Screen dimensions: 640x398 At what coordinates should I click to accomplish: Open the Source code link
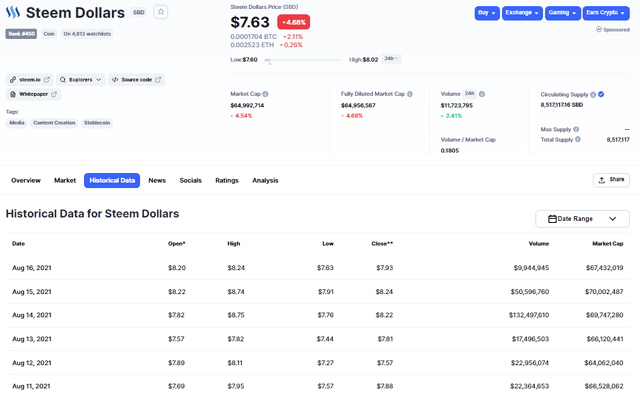[136, 80]
